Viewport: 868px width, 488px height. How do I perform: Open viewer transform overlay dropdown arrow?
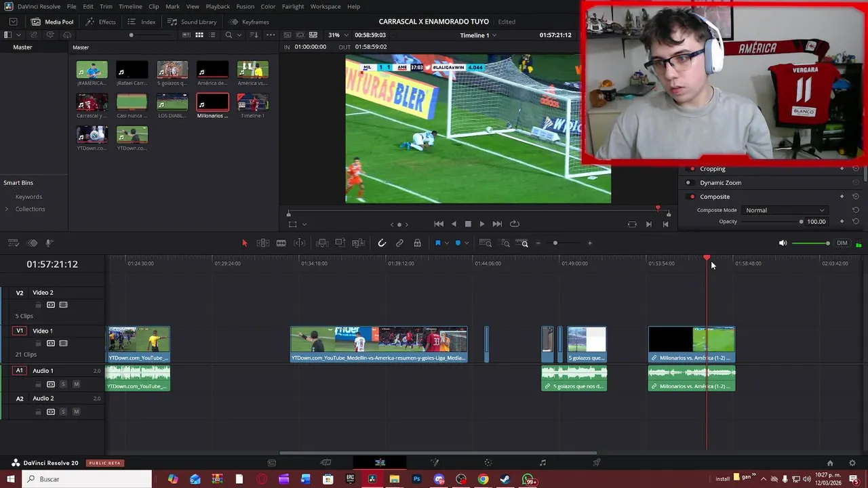[304, 224]
